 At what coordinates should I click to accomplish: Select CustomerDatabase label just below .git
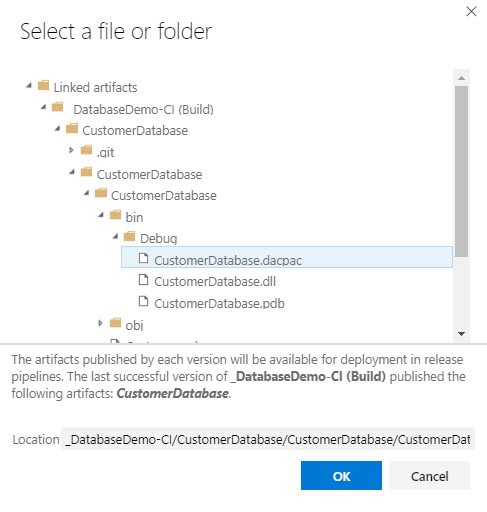pos(149,174)
